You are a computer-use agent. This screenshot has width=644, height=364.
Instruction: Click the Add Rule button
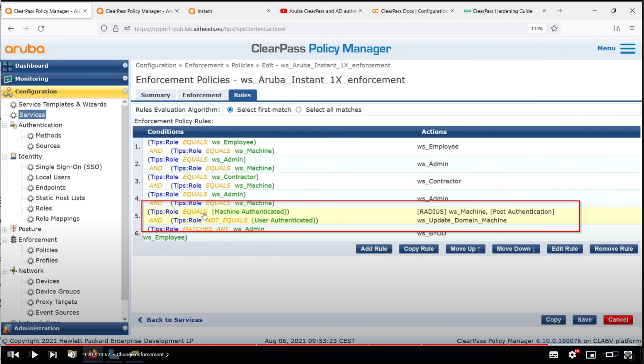[x=374, y=249]
